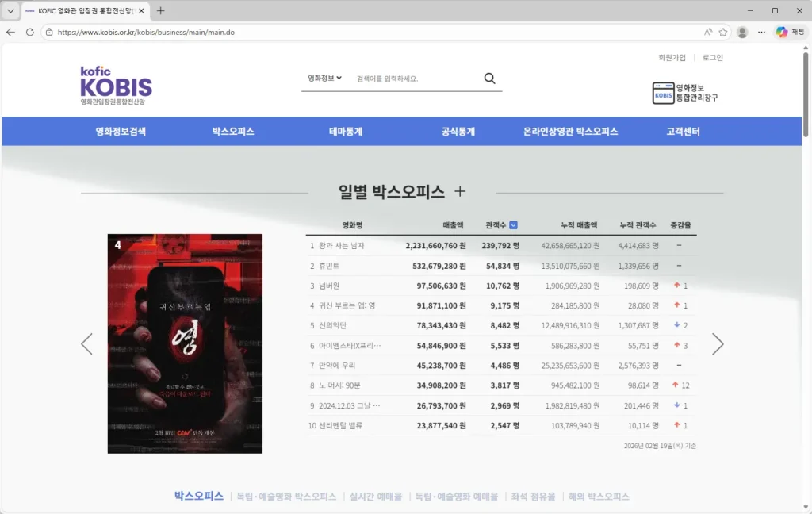
Task: Click the browser back arrow
Action: click(x=9, y=33)
